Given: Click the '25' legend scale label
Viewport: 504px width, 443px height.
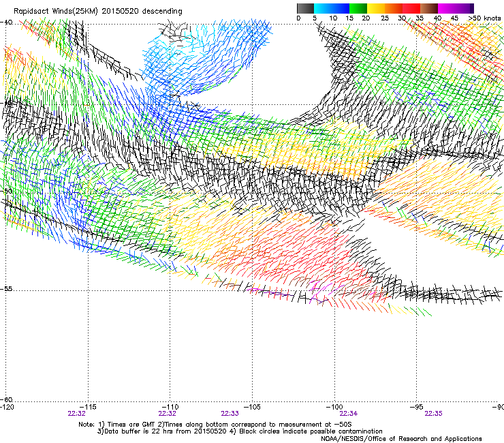Looking at the screenshot, I should pos(385,18).
